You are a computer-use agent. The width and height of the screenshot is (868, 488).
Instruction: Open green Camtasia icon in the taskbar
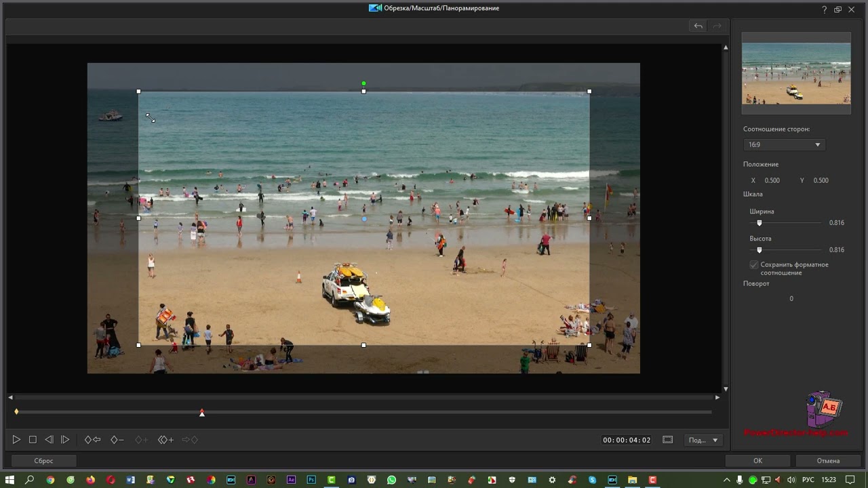pyautogui.click(x=332, y=480)
